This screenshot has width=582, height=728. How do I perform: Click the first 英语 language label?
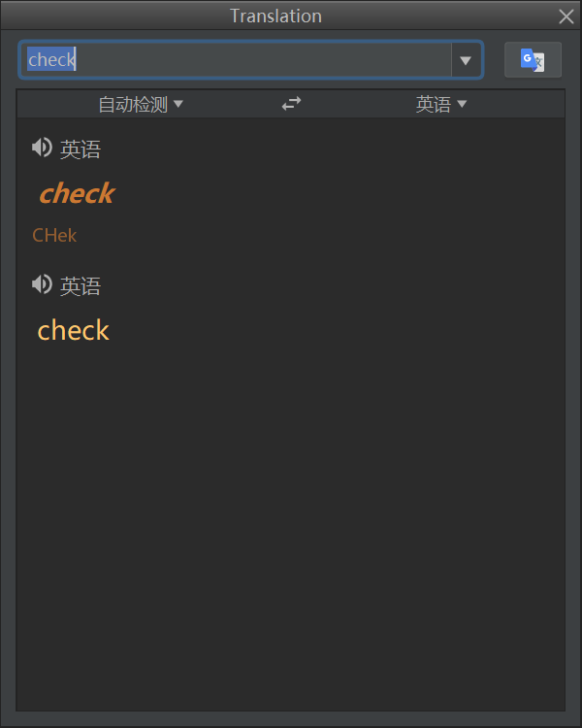point(81,149)
